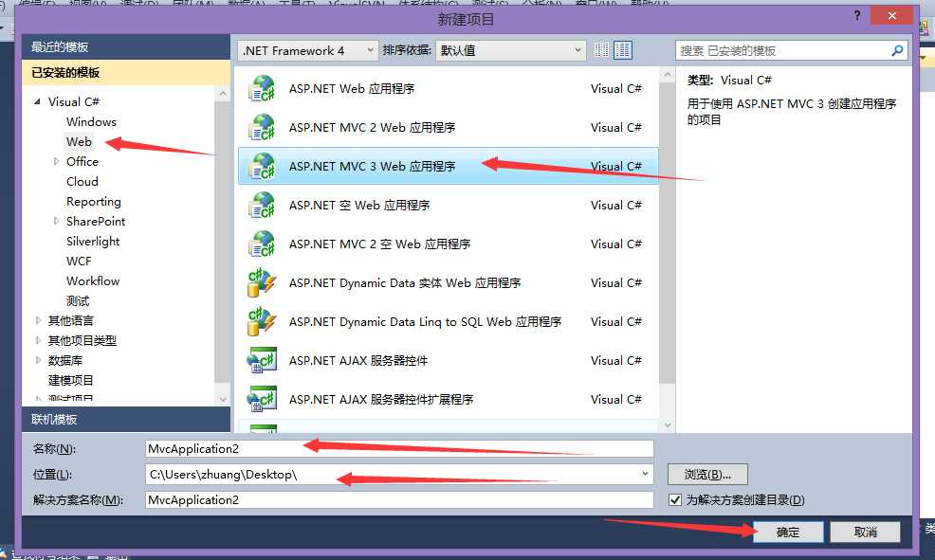Image resolution: width=935 pixels, height=560 pixels.
Task: Expand the 其他语言 node
Action: tap(38, 320)
